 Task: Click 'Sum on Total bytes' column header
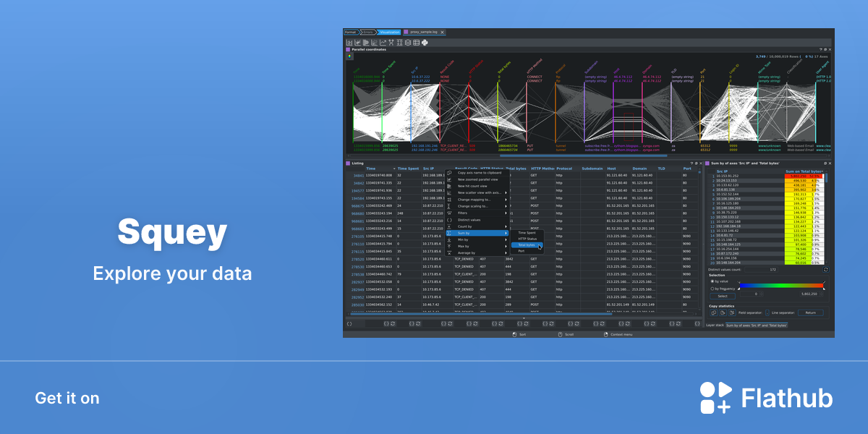pyautogui.click(x=804, y=171)
